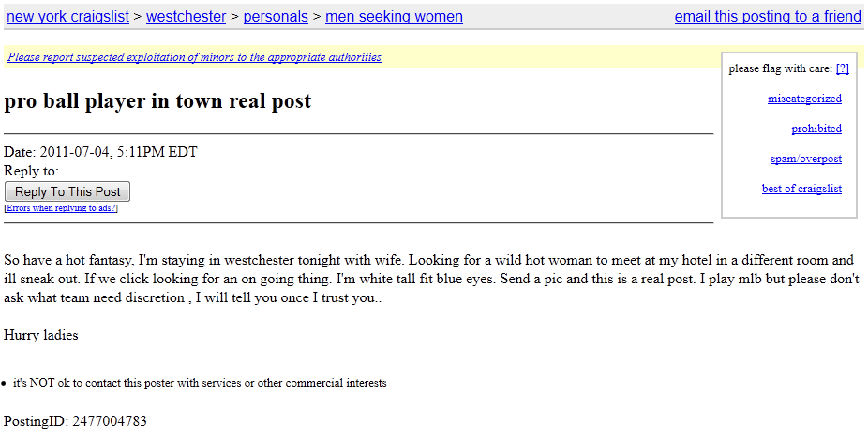Click the Hurry ladies line

coord(41,335)
